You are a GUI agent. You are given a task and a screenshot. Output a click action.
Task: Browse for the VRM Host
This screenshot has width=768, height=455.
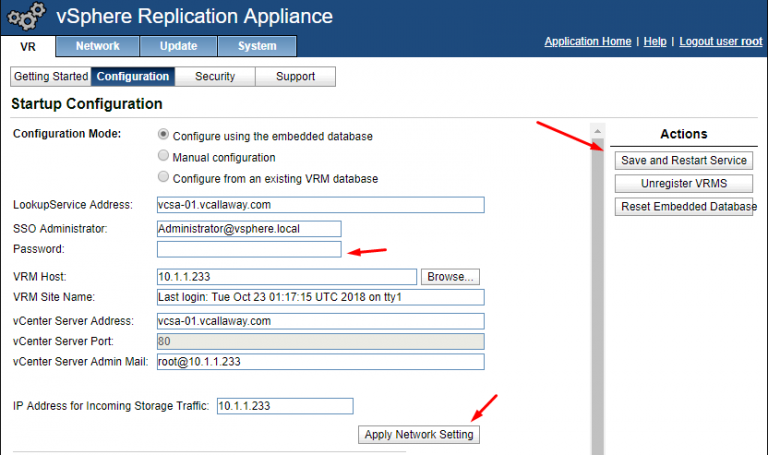coord(451,276)
